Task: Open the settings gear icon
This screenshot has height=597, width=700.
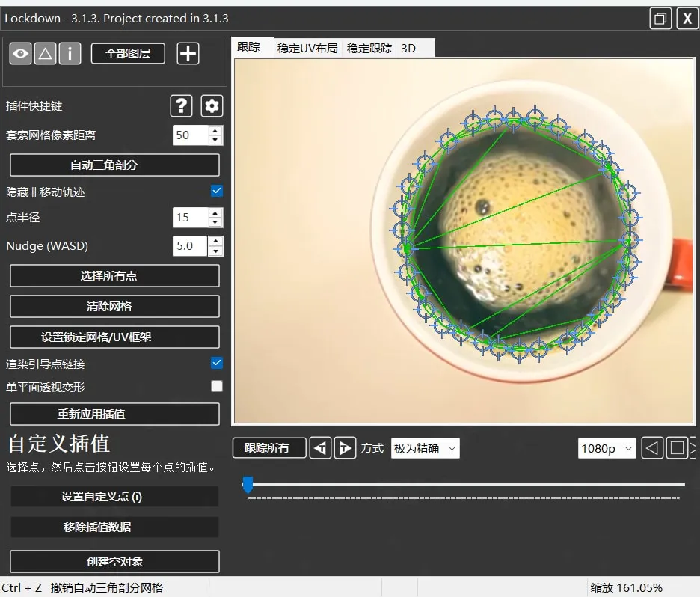Action: 212,106
